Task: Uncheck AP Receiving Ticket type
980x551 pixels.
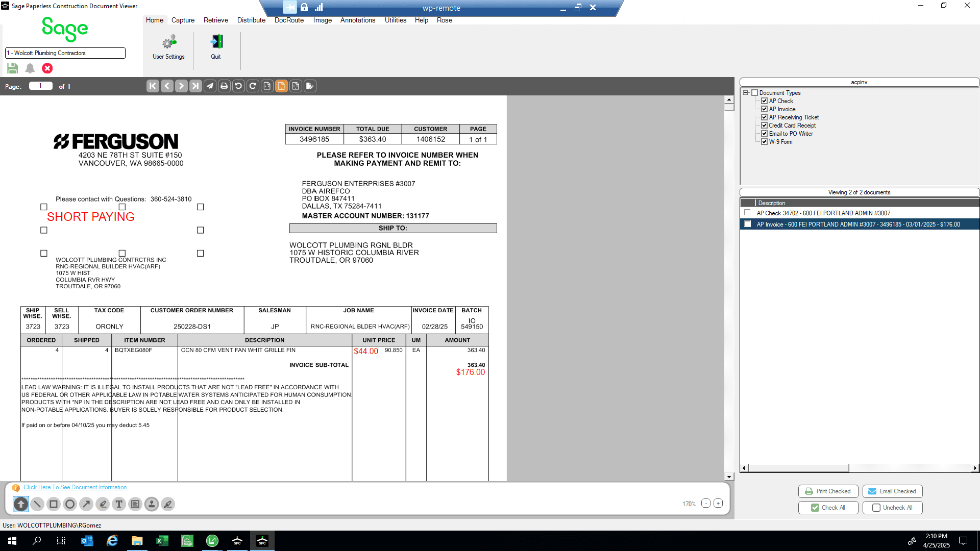Action: pos(765,117)
